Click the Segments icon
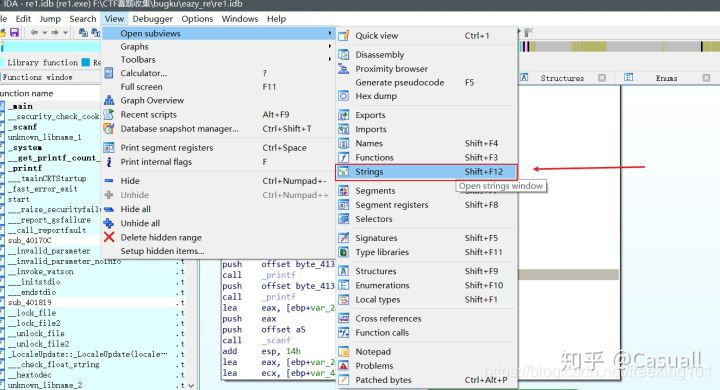Screen dimensions: 720x390 343,191
